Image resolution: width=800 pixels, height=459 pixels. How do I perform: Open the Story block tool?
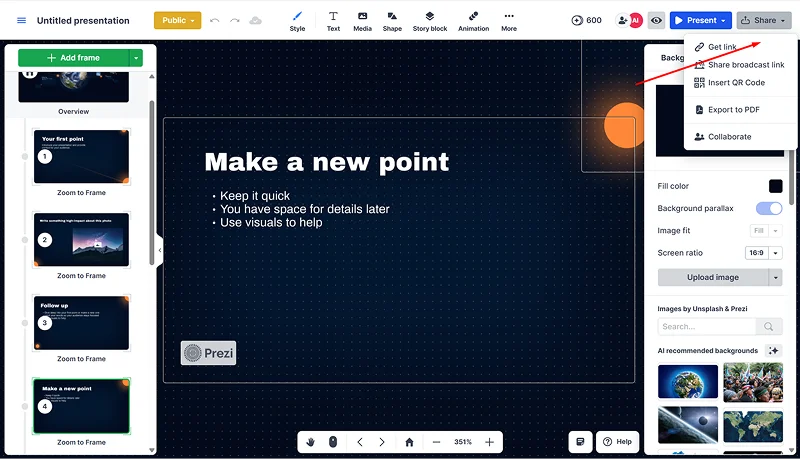point(430,20)
